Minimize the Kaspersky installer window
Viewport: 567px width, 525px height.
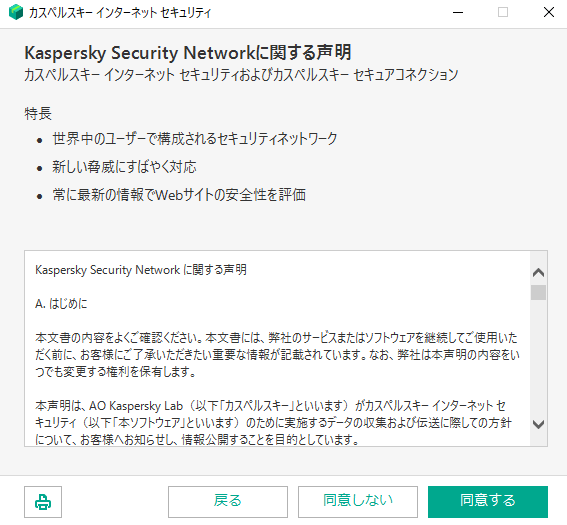tap(458, 13)
